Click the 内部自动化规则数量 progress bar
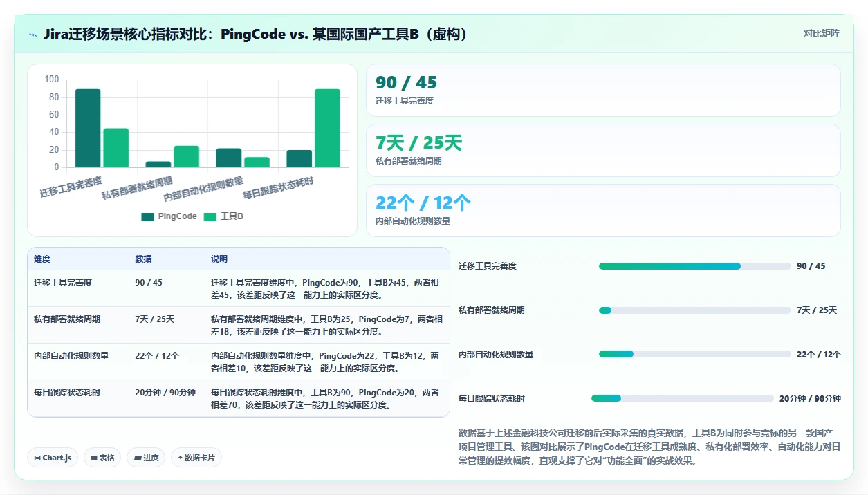Image resolution: width=868 pixels, height=495 pixels. pyautogui.click(x=694, y=355)
